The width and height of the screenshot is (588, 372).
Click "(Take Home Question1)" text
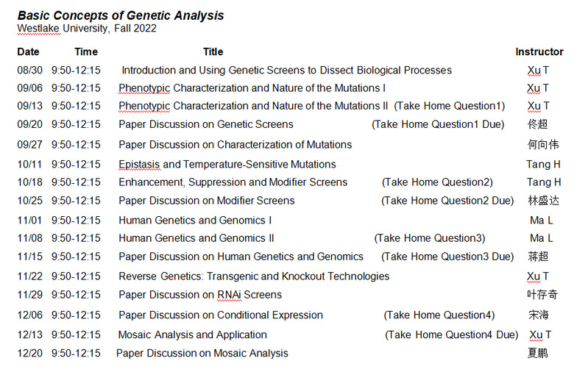point(450,106)
